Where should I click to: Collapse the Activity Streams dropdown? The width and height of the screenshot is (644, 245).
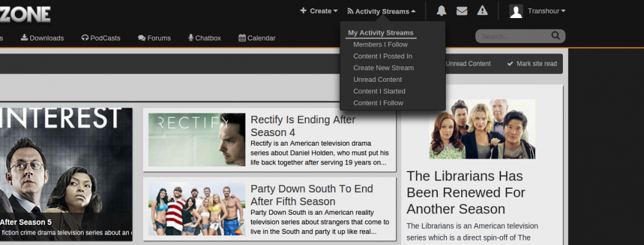[x=381, y=12]
